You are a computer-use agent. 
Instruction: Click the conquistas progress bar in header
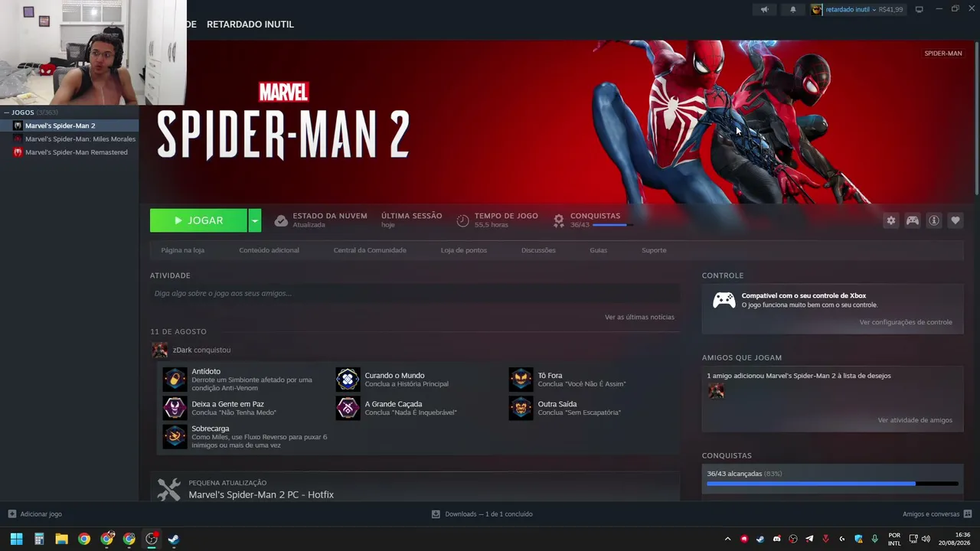(612, 225)
